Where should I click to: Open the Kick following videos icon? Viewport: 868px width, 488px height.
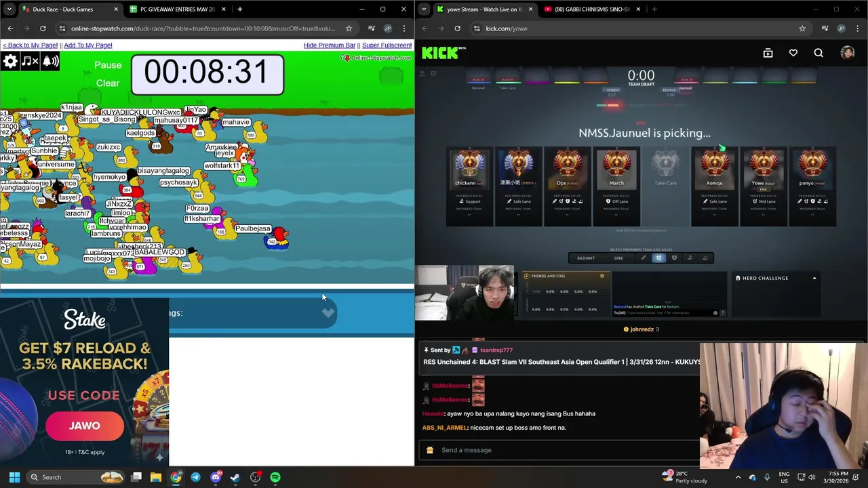tap(768, 53)
